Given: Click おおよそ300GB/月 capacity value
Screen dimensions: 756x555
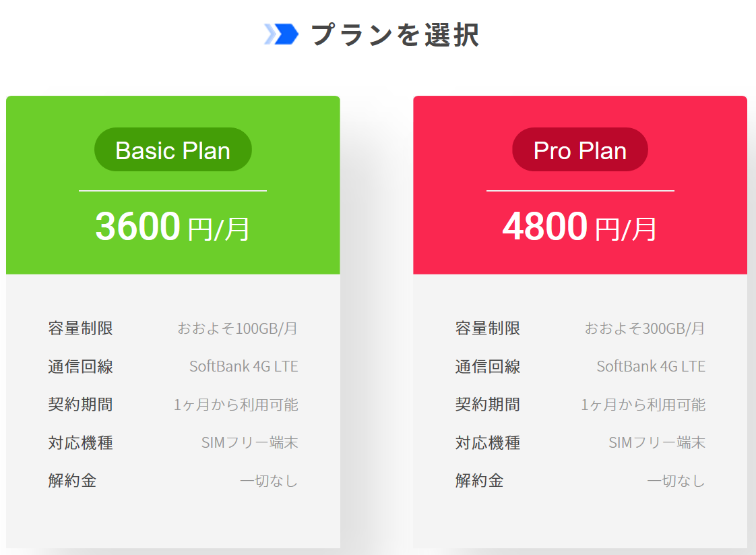Looking at the screenshot, I should (644, 328).
